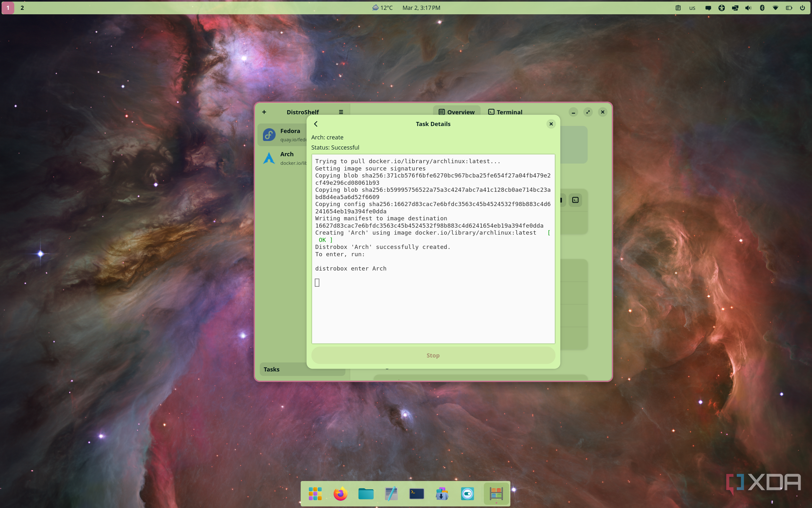This screenshot has height=508, width=812.
Task: Launch the terminal from the dock
Action: click(417, 493)
